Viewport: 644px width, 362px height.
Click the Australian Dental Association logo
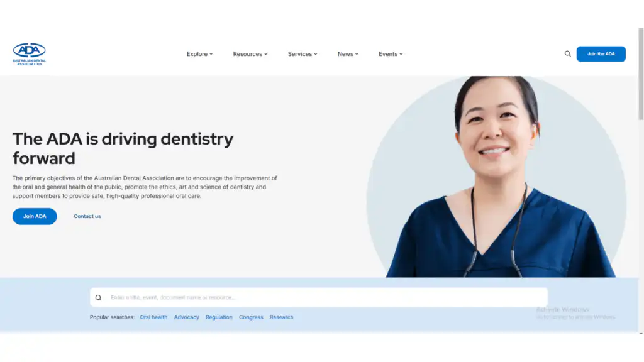click(29, 54)
